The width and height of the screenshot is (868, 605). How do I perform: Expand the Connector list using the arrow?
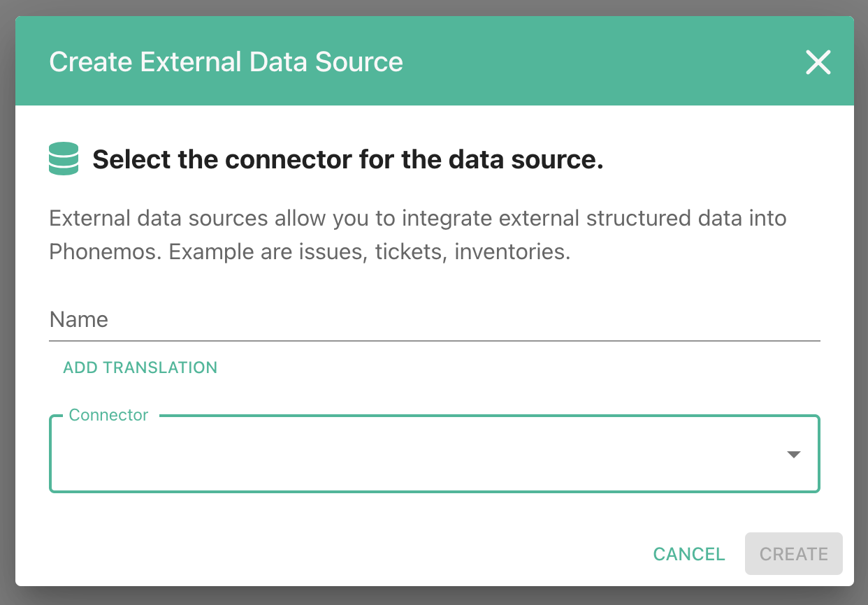point(793,455)
